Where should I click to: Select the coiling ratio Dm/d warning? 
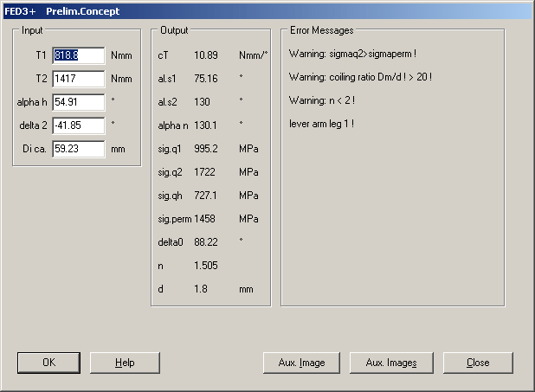coord(361,77)
